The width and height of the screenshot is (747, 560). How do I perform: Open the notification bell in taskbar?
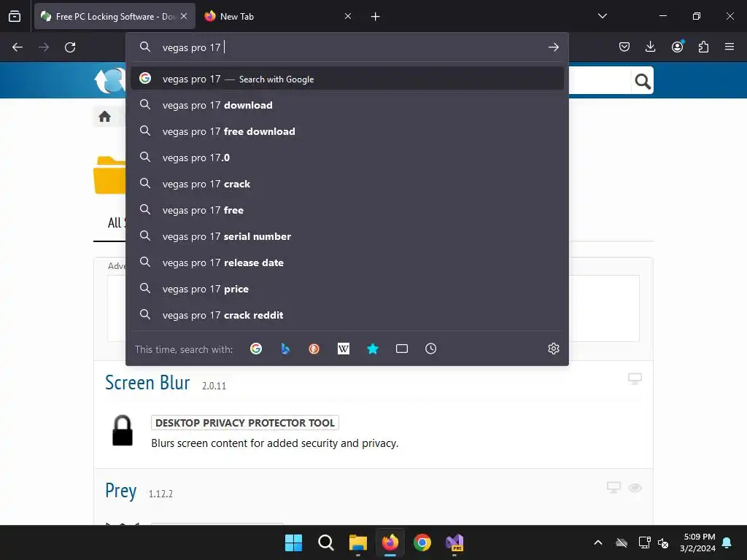pos(727,542)
